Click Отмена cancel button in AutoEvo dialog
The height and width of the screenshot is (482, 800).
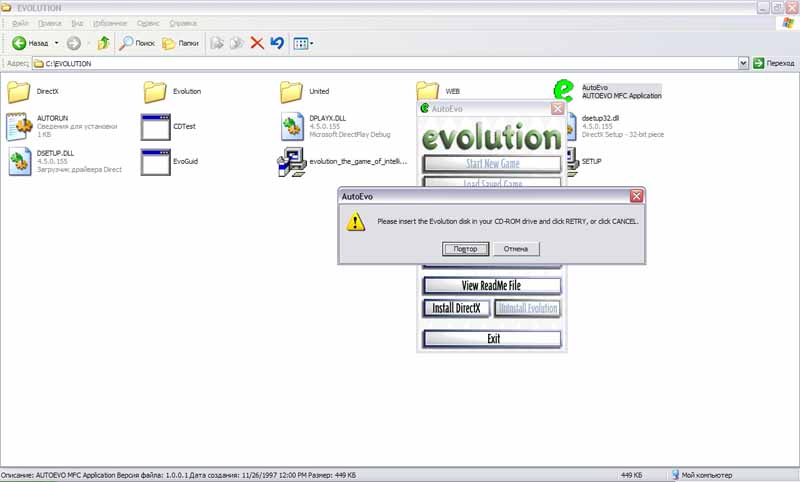(516, 249)
